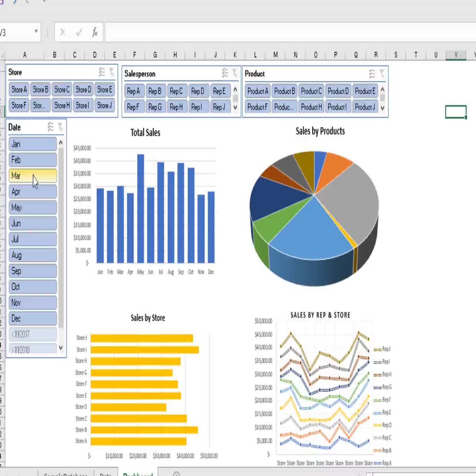Image resolution: width=476 pixels, height=476 pixels.
Task: Click the May bar in Total Sales chart
Action: pos(140,208)
